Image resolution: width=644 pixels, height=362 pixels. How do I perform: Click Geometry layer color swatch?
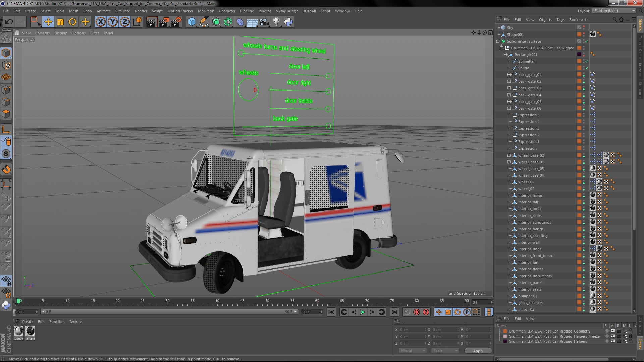[505, 331]
